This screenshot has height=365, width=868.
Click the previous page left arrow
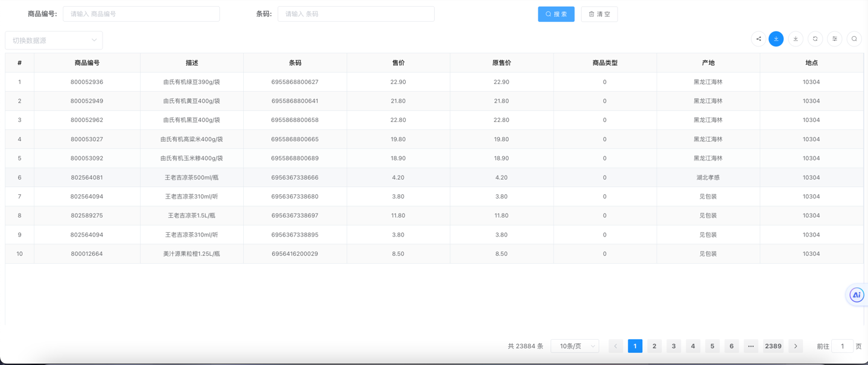click(615, 346)
